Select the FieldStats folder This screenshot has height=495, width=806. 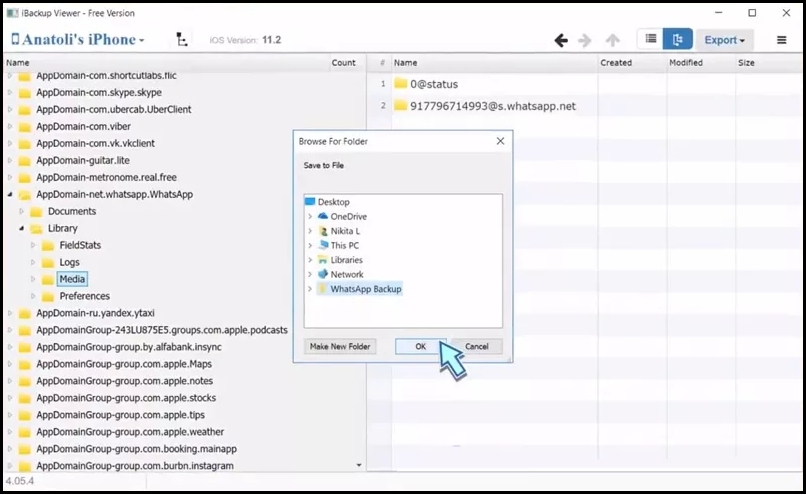click(80, 245)
